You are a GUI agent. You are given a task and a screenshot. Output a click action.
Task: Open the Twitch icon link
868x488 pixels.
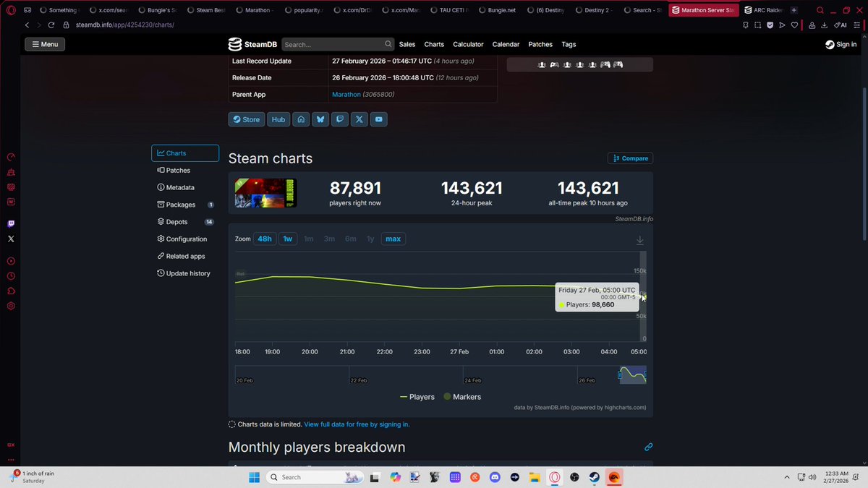click(x=340, y=119)
